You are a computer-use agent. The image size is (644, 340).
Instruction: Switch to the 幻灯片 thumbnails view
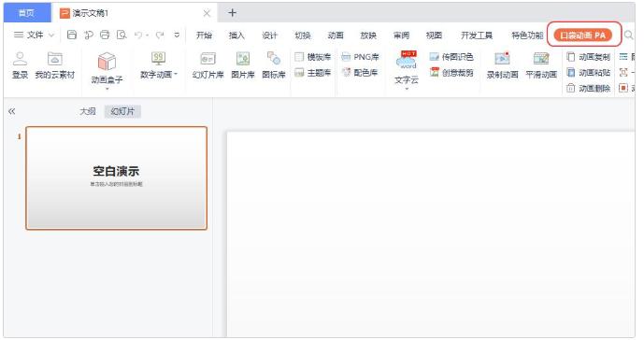coord(122,111)
